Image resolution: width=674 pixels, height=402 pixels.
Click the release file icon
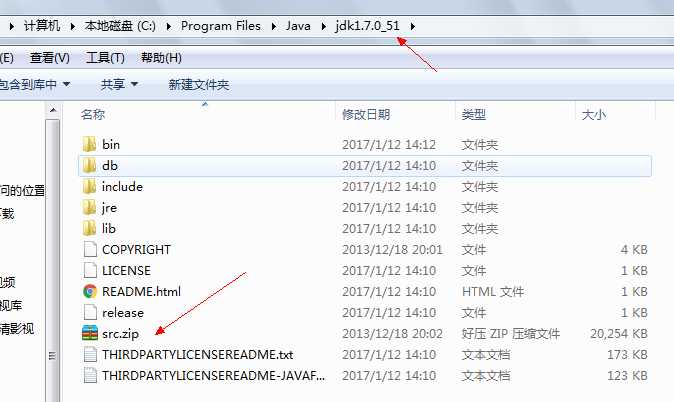click(x=90, y=313)
